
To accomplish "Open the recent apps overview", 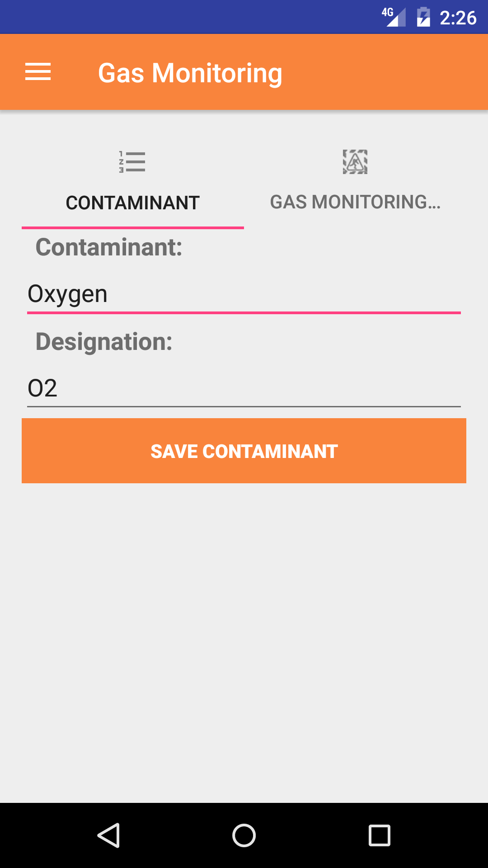I will click(380, 835).
